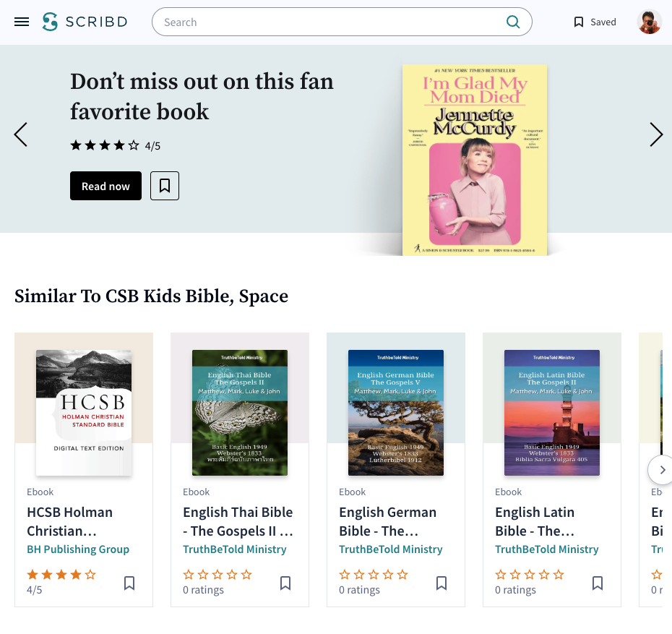Open the HCSB Holman Christian book cover

[84, 413]
